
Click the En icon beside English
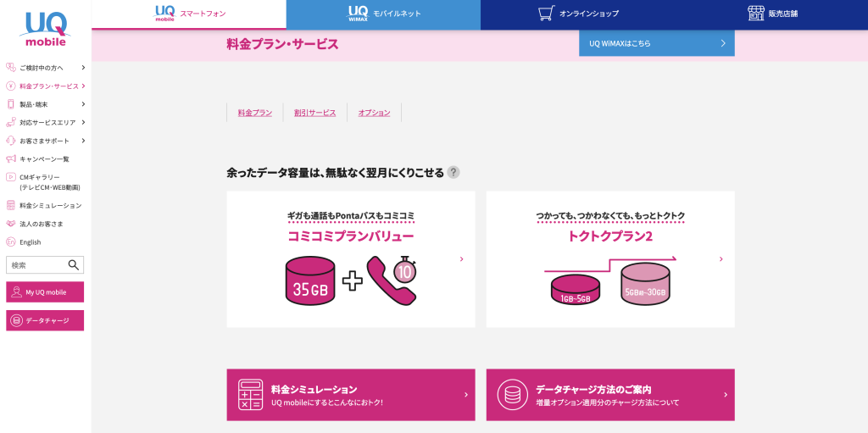tap(10, 242)
